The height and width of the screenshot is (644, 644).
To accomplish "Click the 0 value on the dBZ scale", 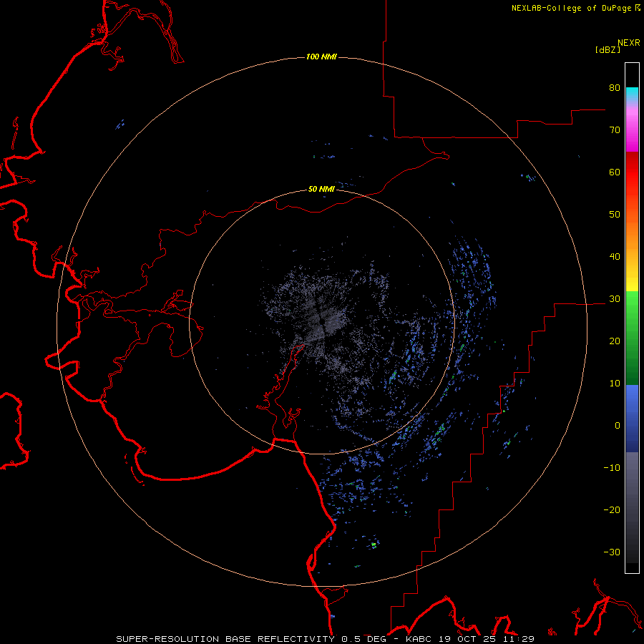I will 618,426.
